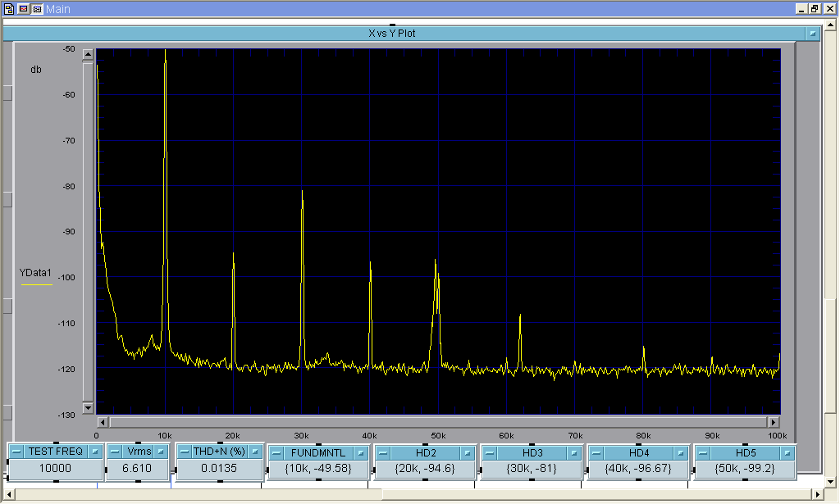The height and width of the screenshot is (504, 840).
Task: Click the square button right of THD+N (%) title
Action: click(x=255, y=452)
